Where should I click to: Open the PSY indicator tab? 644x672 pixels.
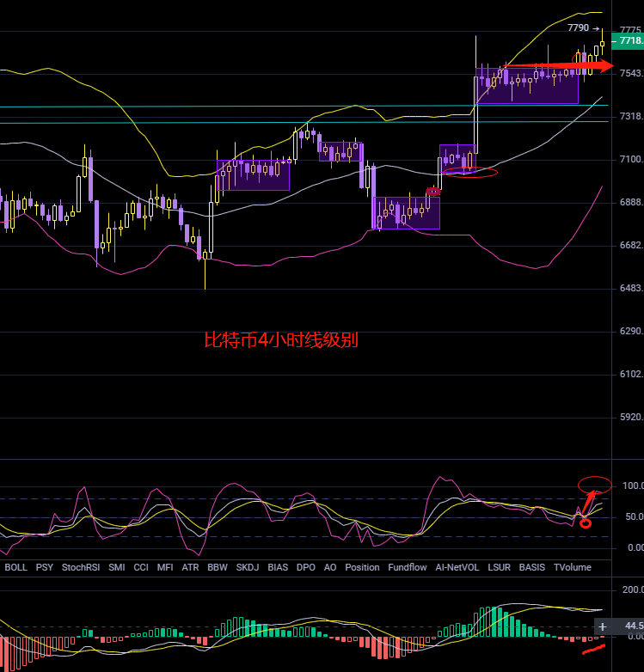tap(45, 568)
